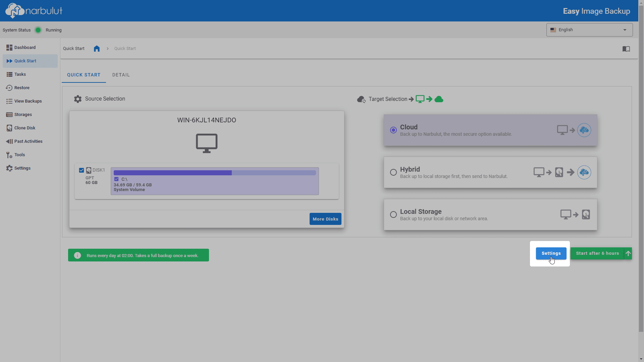Click the Clone Disk icon
644x362 pixels.
(9, 128)
